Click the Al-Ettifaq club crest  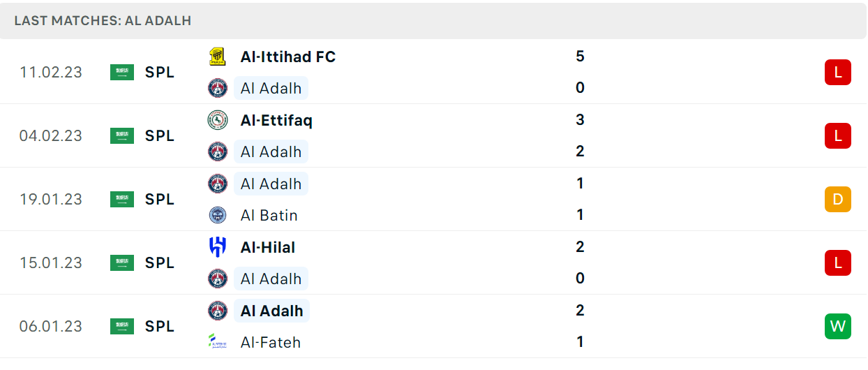tap(218, 120)
